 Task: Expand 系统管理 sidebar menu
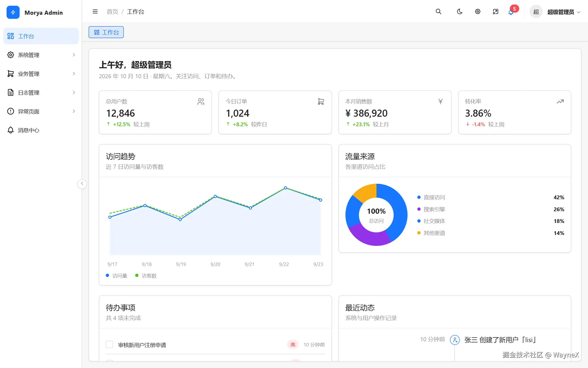pos(41,55)
